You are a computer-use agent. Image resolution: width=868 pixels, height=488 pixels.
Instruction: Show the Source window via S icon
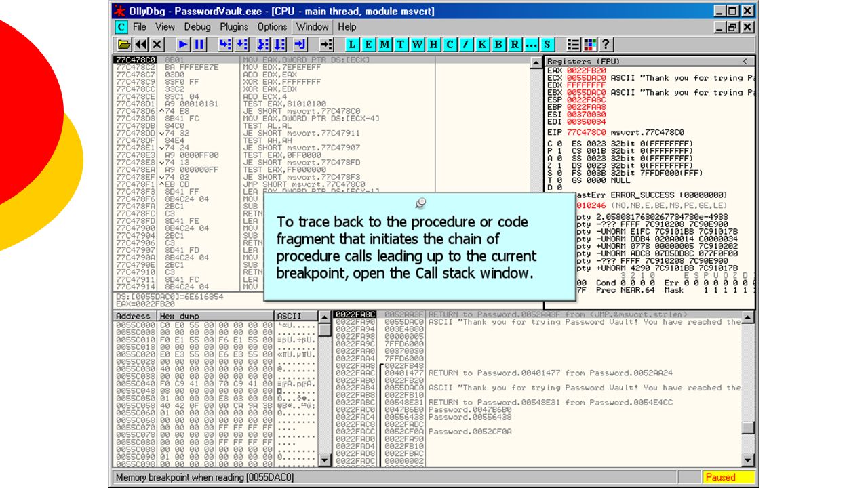point(548,45)
